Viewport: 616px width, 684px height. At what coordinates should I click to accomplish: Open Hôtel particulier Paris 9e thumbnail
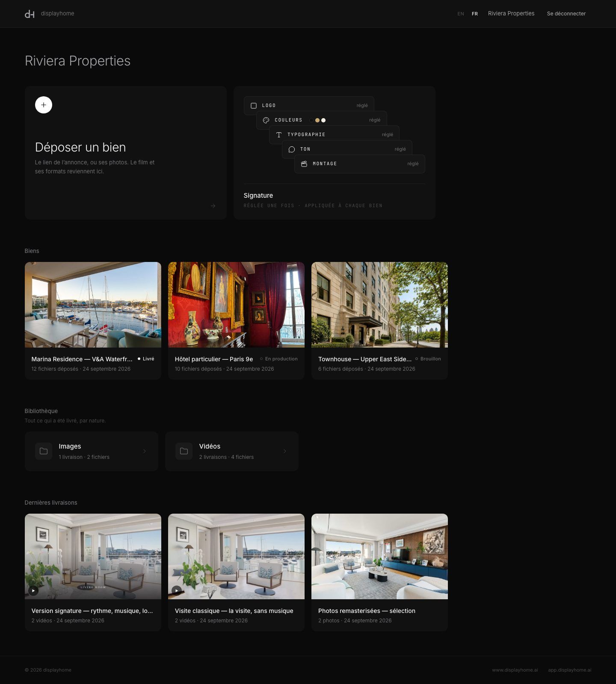point(236,305)
